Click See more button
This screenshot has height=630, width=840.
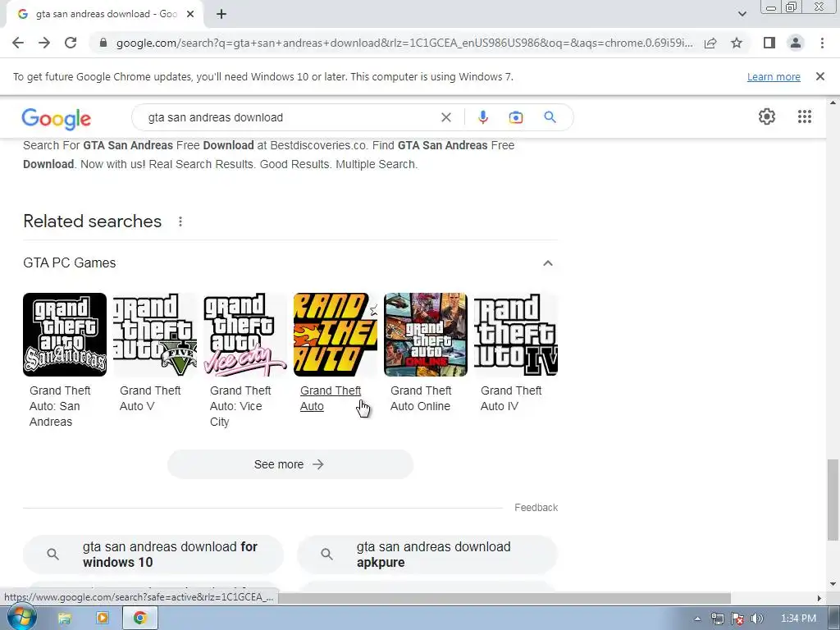tap(290, 464)
